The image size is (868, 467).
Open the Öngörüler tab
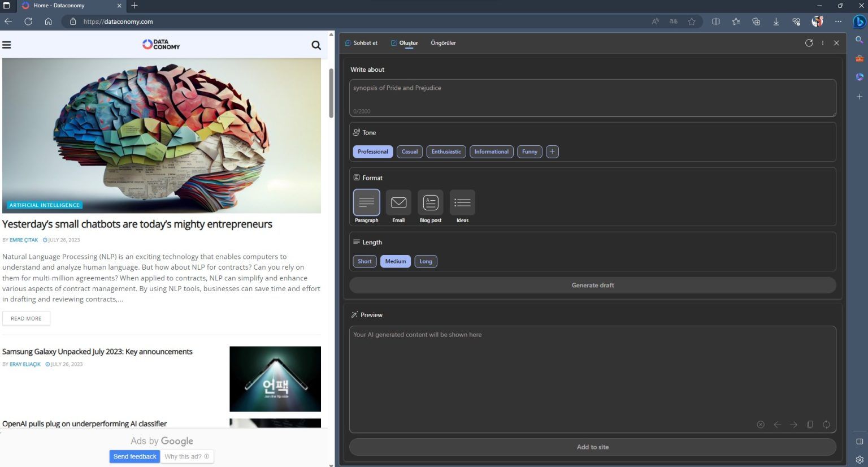(x=442, y=42)
